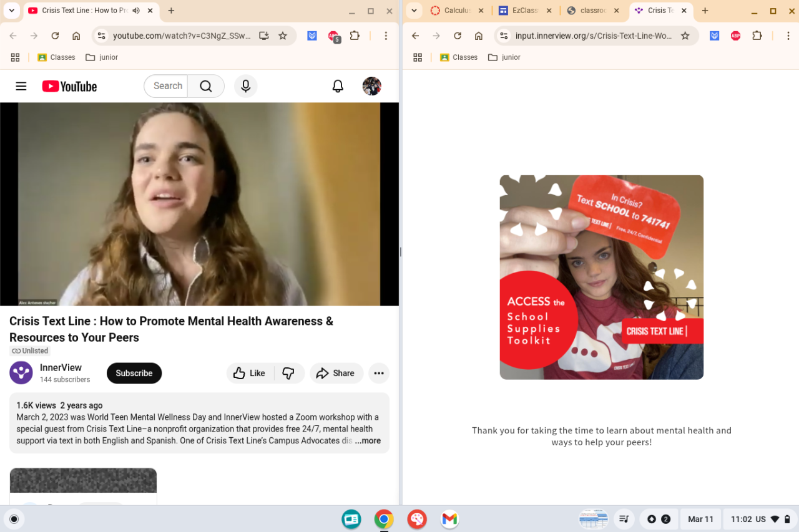The height and width of the screenshot is (532, 799).
Task: Open Classes bookmark in YouTube window
Action: click(x=56, y=57)
